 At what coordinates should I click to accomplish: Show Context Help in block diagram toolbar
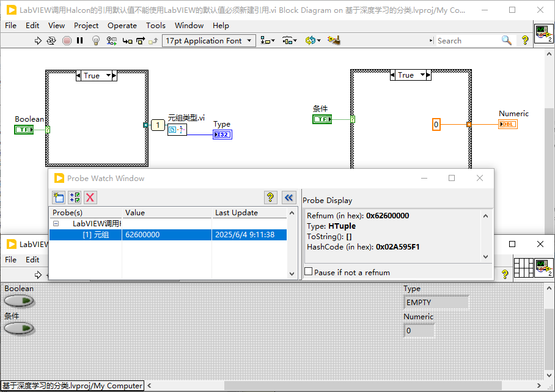pos(525,40)
